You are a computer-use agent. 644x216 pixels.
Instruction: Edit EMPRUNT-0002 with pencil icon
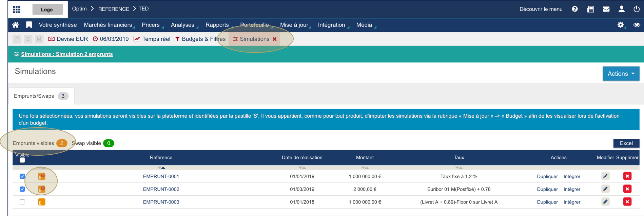[605, 189]
